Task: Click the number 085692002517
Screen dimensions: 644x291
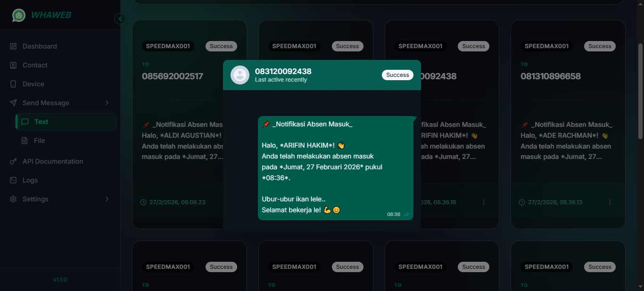Action: coord(173,76)
